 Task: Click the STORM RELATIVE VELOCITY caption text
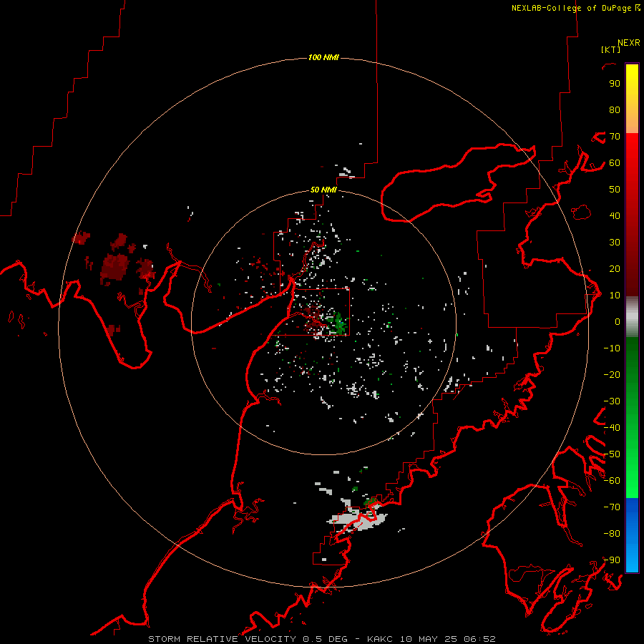click(x=222, y=639)
